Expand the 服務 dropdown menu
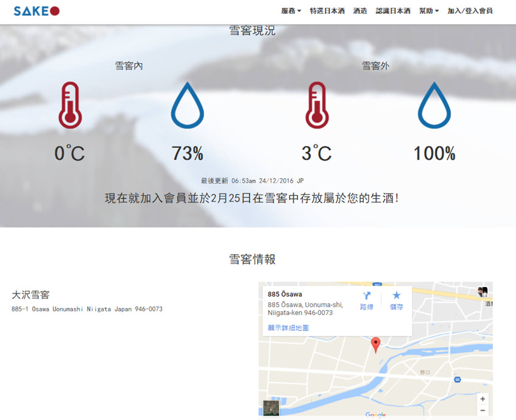 (x=291, y=11)
